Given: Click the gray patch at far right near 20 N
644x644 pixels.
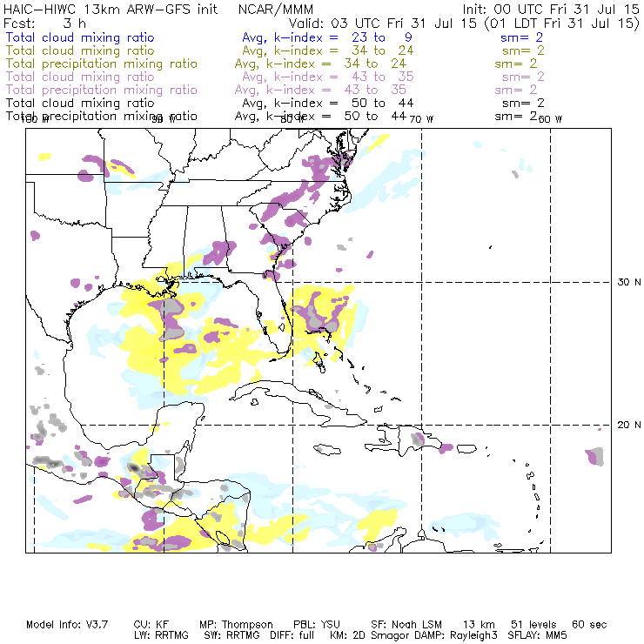Looking at the screenshot, I should pyautogui.click(x=595, y=455).
